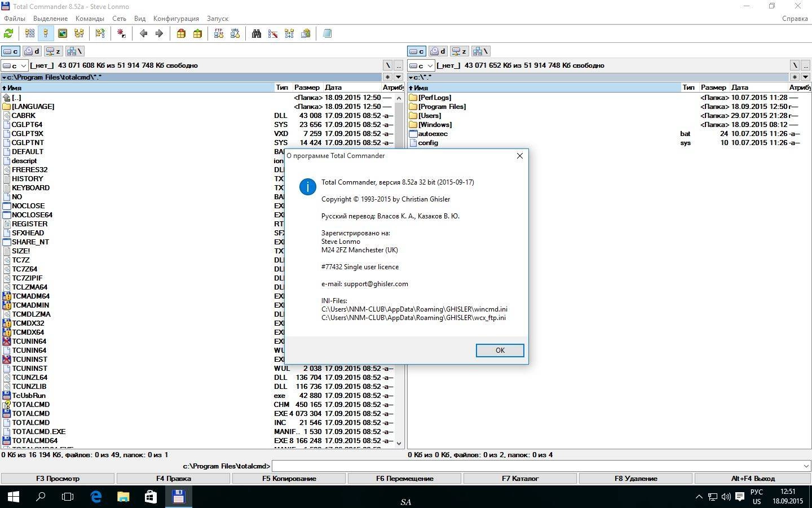Open the multi-rename tool icon
This screenshot has width=812, height=508.
pos(273,34)
